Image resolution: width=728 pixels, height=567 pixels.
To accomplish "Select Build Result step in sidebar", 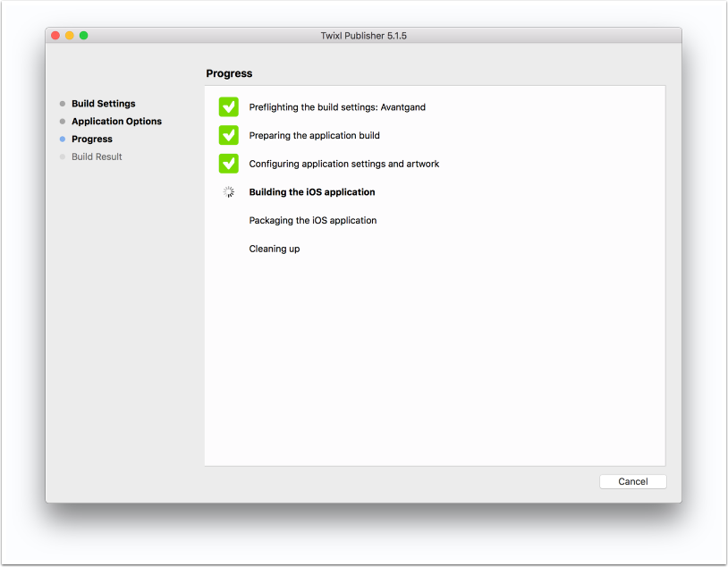I will tap(97, 157).
